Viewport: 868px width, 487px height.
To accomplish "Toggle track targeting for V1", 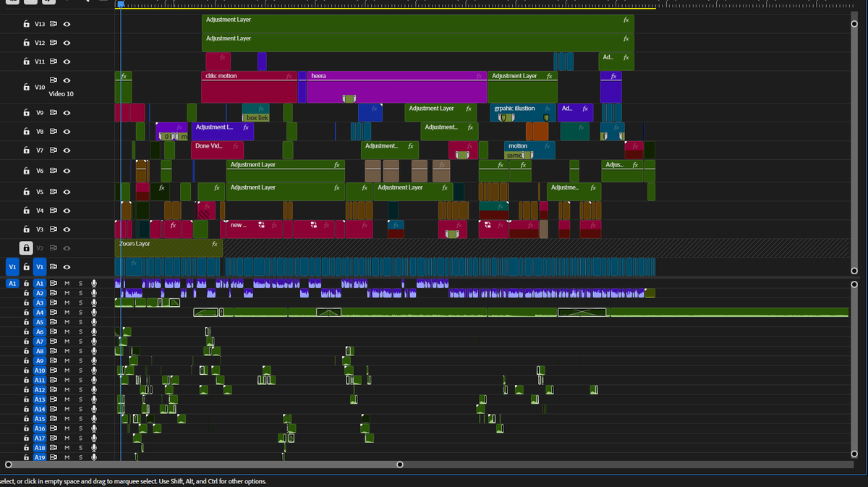I will tap(40, 267).
